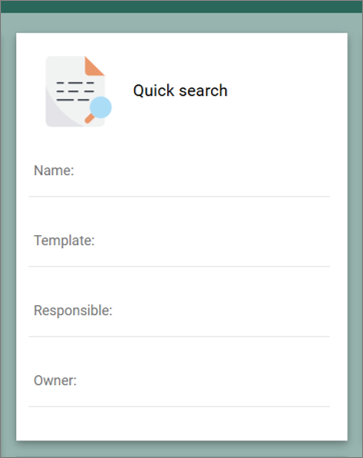Click the underline beneath the Name field
The height and width of the screenshot is (458, 363).
[179, 197]
